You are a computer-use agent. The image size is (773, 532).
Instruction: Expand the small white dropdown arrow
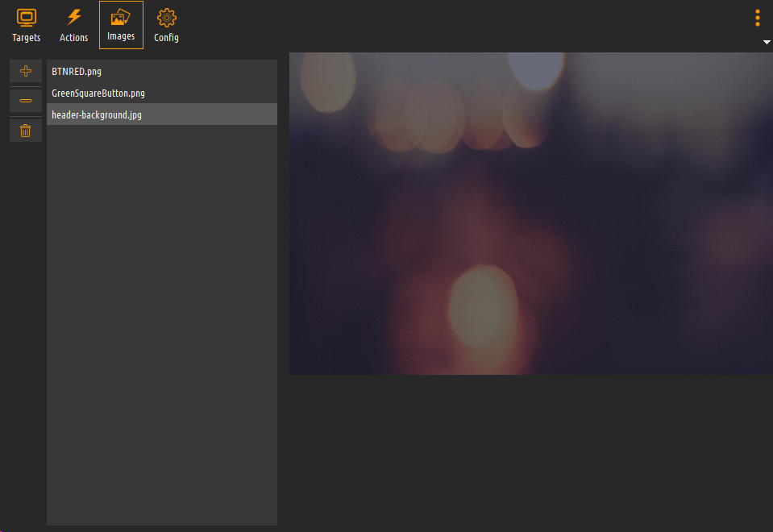(x=767, y=43)
